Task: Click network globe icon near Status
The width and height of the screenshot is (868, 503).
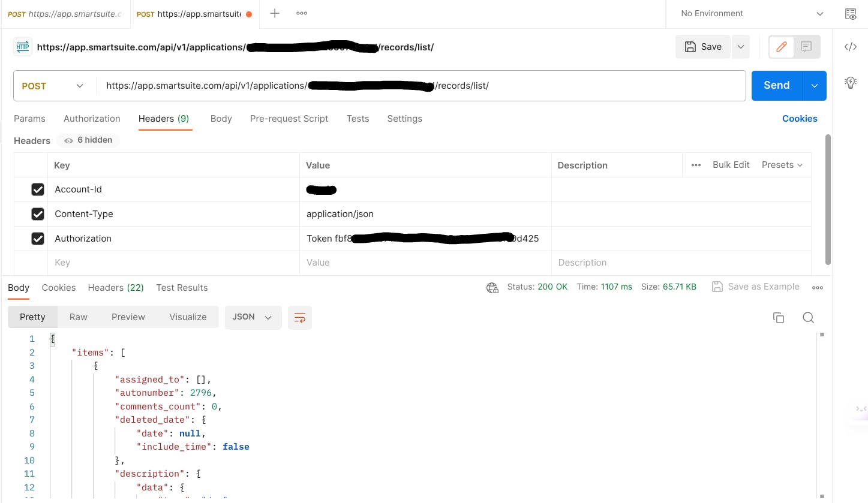Action: [x=492, y=287]
